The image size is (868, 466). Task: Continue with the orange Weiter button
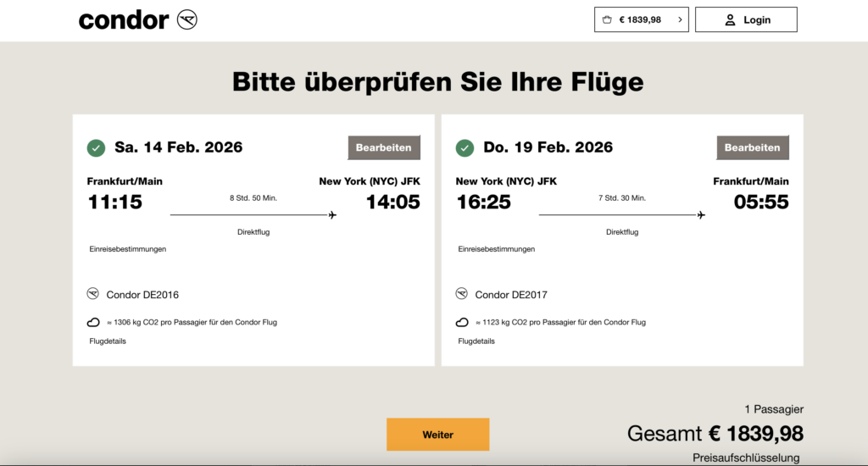[438, 435]
